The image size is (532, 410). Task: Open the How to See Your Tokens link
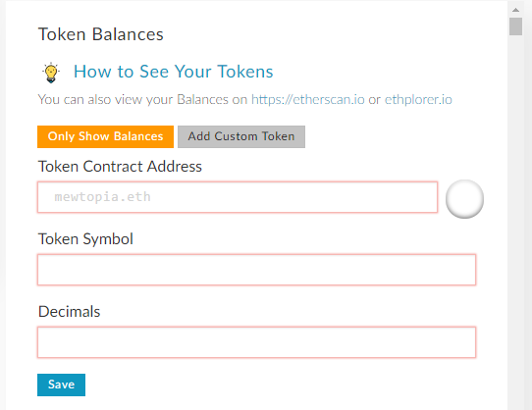click(x=174, y=72)
